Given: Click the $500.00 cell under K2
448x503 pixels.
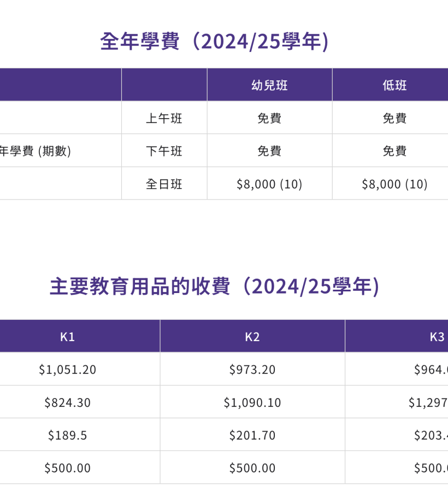Looking at the screenshot, I should point(252,468).
